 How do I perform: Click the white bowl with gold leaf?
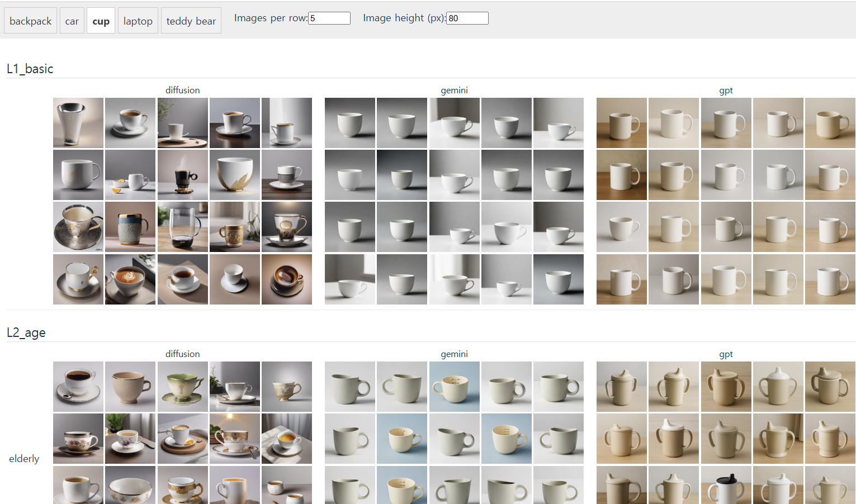235,175
